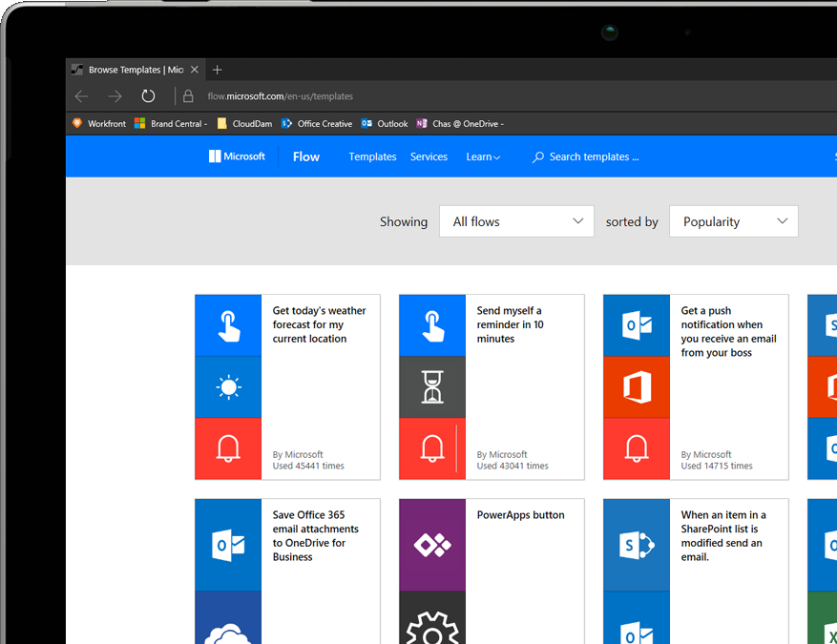837x644 pixels.
Task: Go back using the browser back arrow
Action: (82, 96)
